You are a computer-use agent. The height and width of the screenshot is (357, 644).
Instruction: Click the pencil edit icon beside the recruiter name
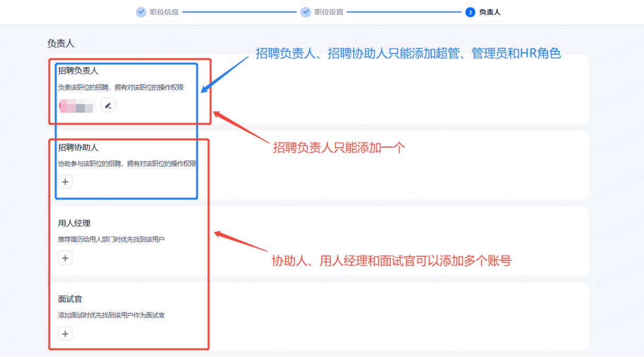point(108,105)
